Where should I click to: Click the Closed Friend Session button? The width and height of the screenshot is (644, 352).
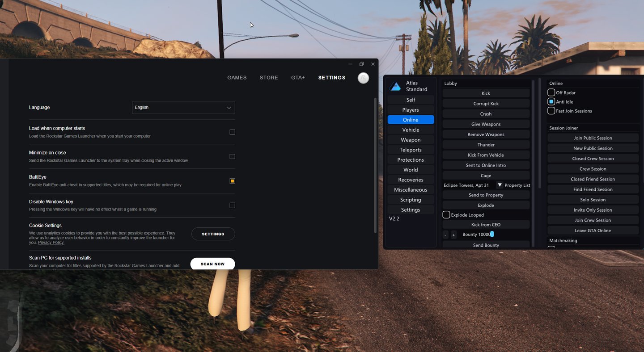pyautogui.click(x=593, y=179)
